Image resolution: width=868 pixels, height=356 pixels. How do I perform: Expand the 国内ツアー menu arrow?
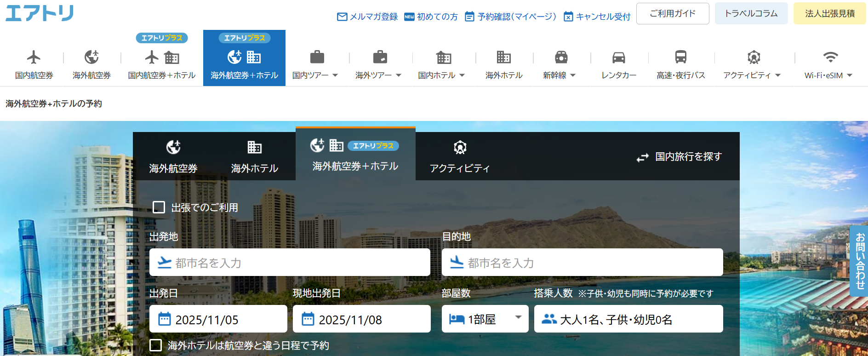click(335, 75)
